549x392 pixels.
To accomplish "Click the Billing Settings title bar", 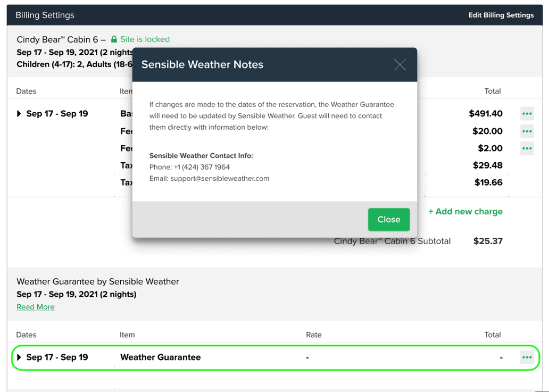I will point(45,15).
